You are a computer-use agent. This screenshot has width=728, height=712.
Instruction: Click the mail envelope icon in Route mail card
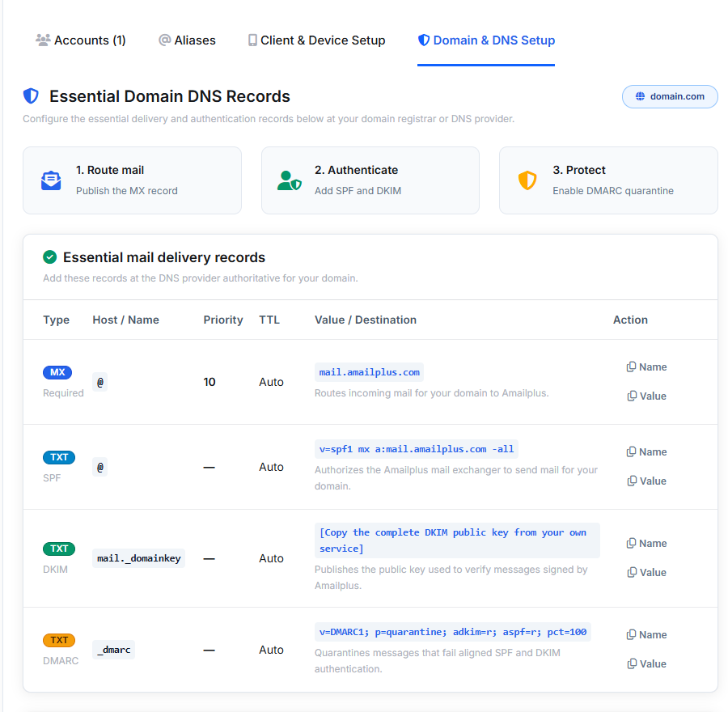click(51, 180)
